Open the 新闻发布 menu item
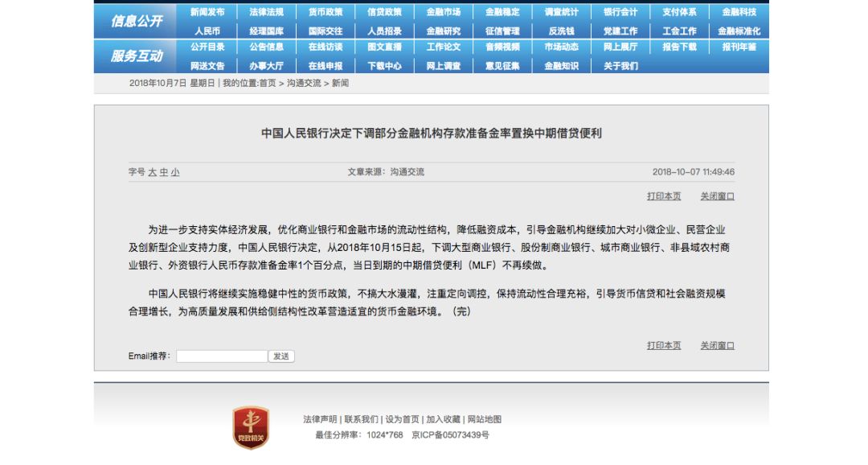The height and width of the screenshot is (465, 868). (207, 12)
